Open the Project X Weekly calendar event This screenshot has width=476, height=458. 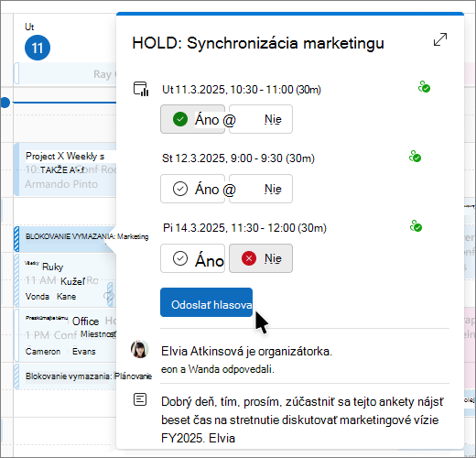65,169
